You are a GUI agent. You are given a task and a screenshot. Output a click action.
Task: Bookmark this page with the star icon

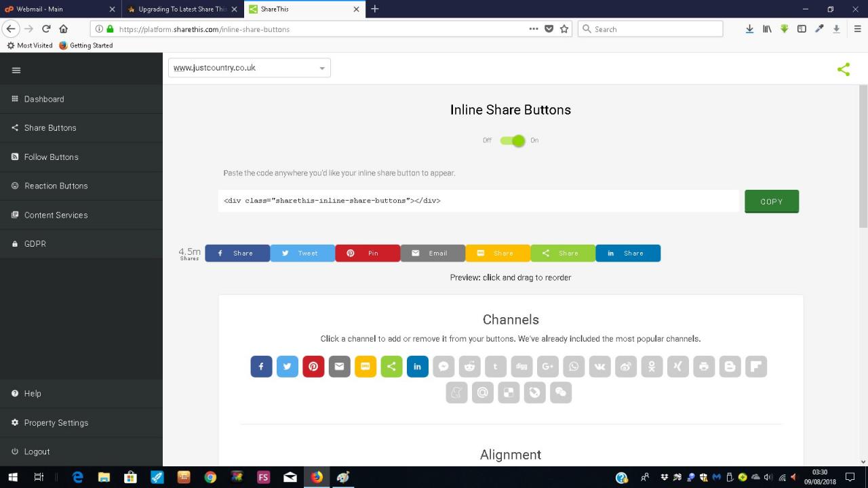564,29
